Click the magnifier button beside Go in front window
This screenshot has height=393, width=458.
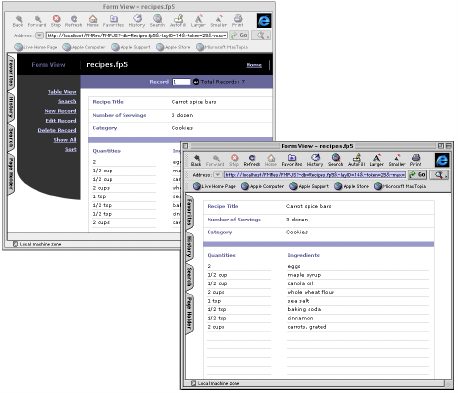[439, 175]
